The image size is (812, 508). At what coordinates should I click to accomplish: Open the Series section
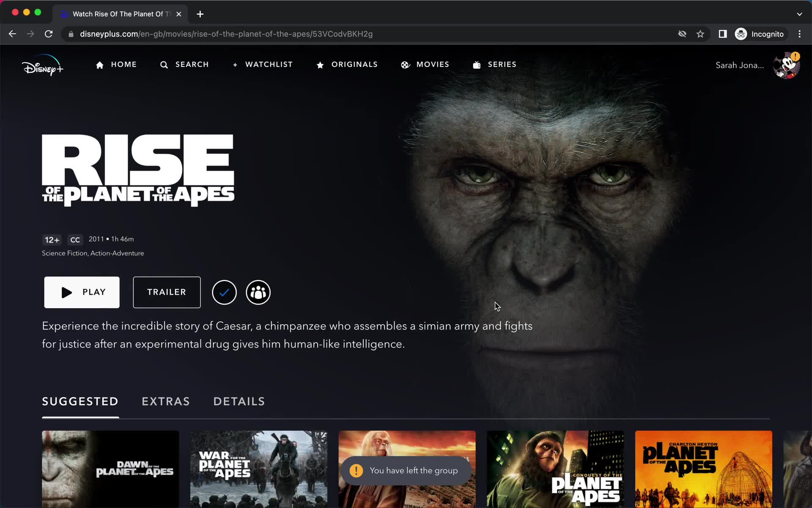tap(494, 64)
